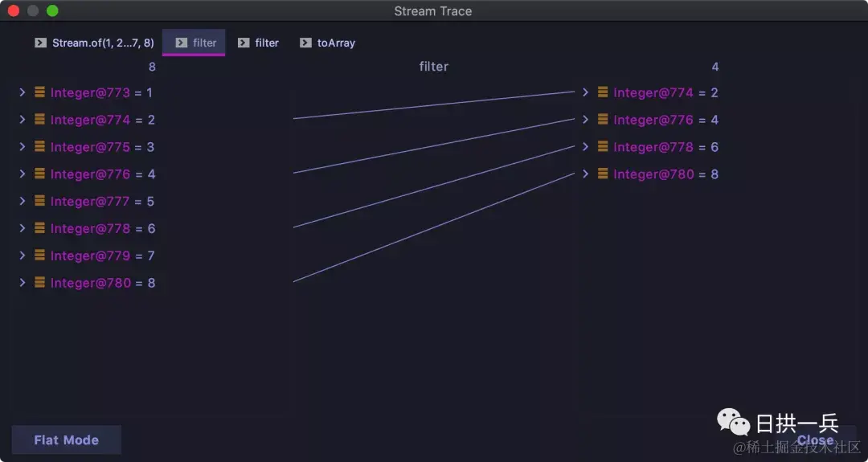The image size is (868, 462).
Task: Click object icon of right Integer@774 result
Action: (x=603, y=92)
